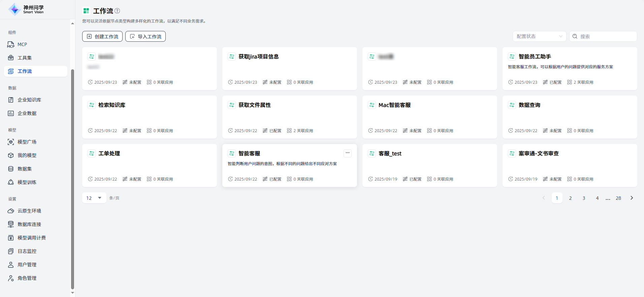Navigate to 用户管理 in settings section

[x=27, y=265]
